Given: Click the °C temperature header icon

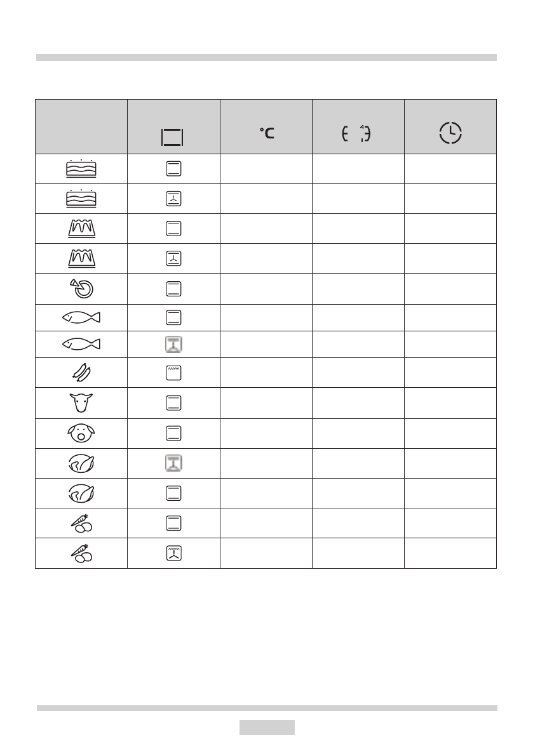Looking at the screenshot, I should [x=266, y=134].
